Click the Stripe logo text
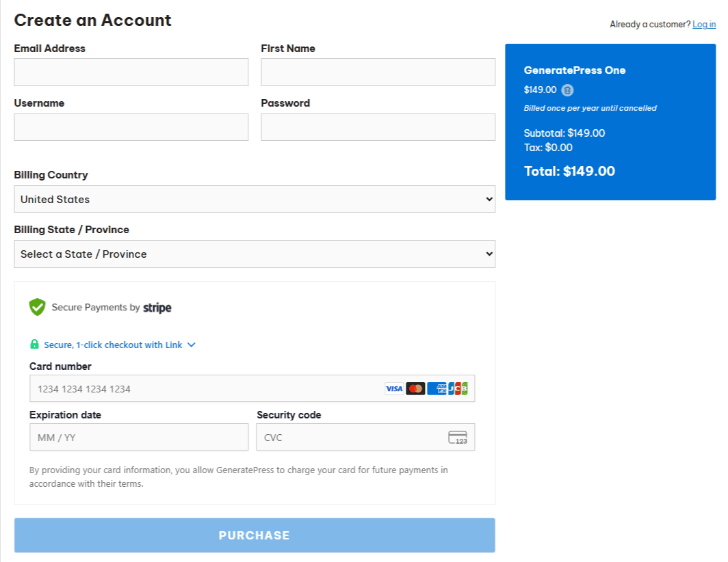Image resolution: width=728 pixels, height=562 pixels. pos(157,308)
